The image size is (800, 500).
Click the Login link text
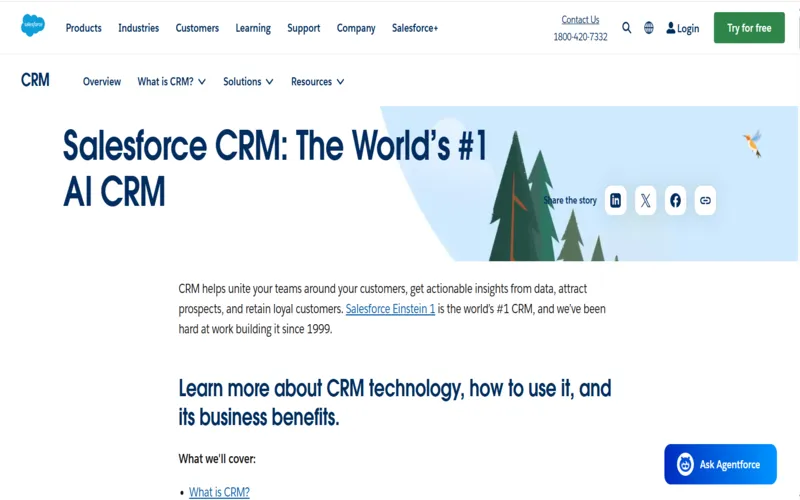coord(688,29)
